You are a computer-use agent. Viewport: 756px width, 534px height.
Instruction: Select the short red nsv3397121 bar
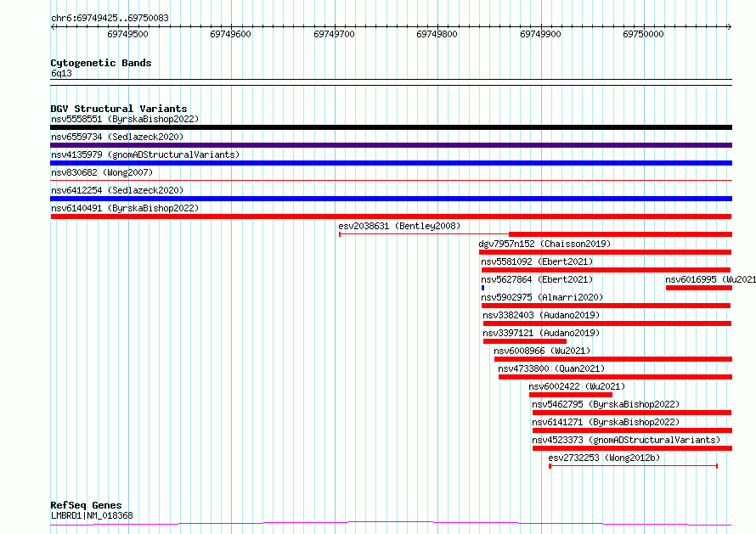525,341
